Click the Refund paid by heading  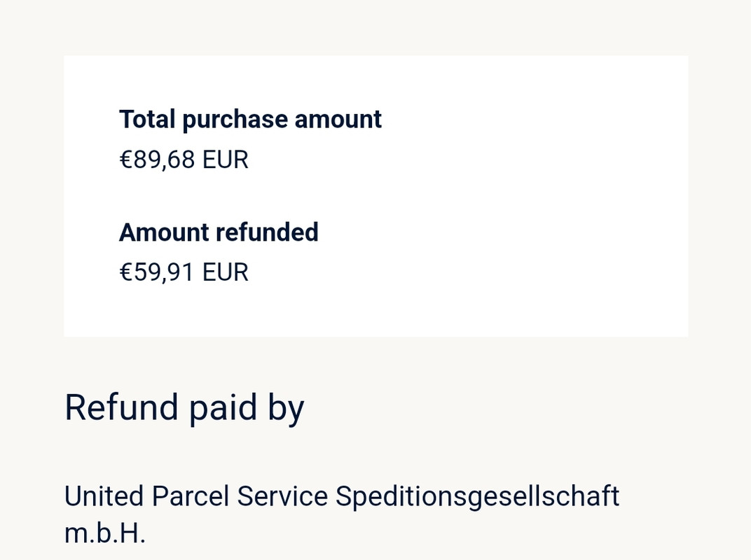[x=184, y=407]
